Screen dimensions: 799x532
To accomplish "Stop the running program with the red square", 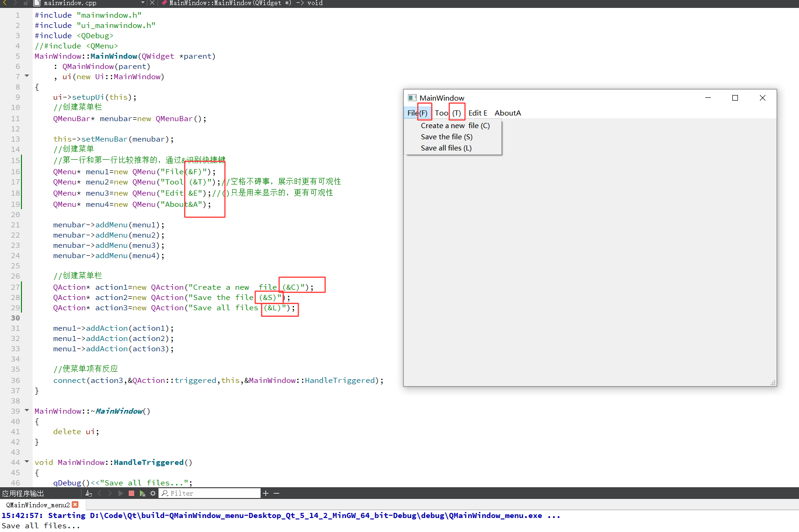I will click(x=131, y=493).
